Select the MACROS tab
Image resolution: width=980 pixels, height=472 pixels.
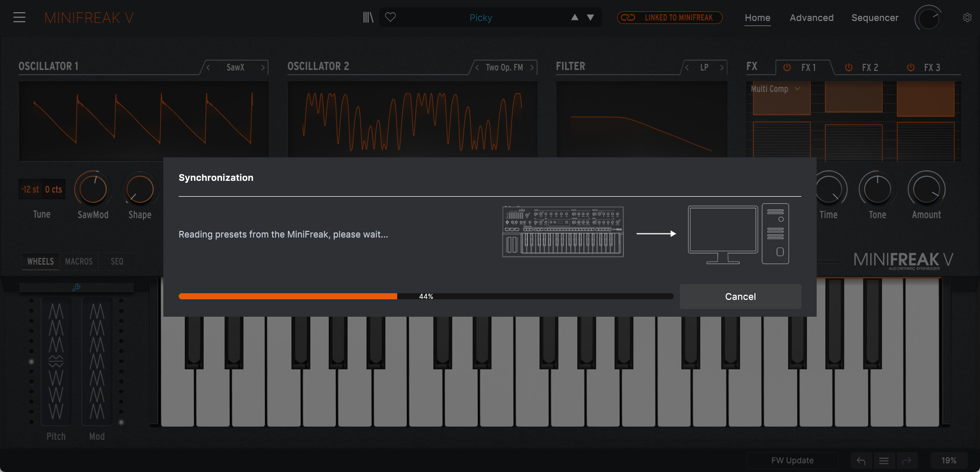[79, 262]
